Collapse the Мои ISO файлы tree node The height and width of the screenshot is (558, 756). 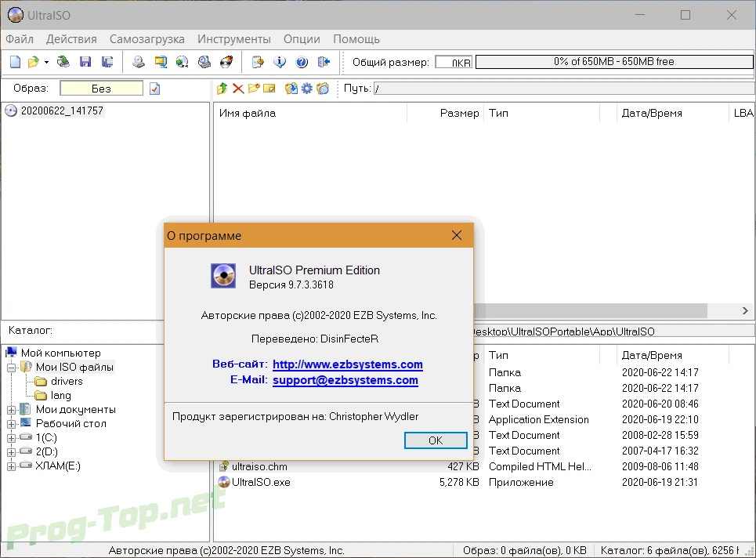(x=12, y=368)
